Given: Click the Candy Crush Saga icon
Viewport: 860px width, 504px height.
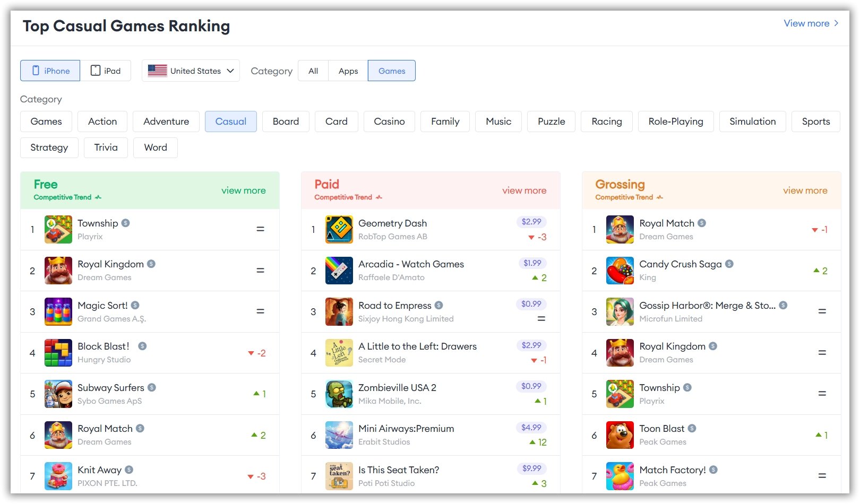Looking at the screenshot, I should (620, 271).
